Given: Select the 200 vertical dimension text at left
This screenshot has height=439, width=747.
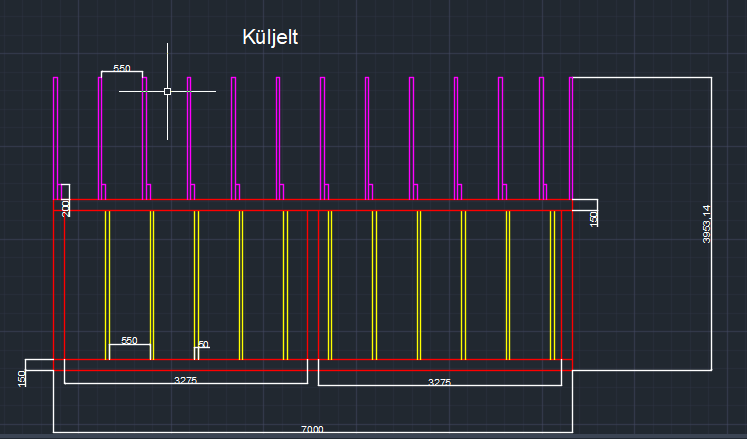Looking at the screenshot, I should click(x=66, y=208).
